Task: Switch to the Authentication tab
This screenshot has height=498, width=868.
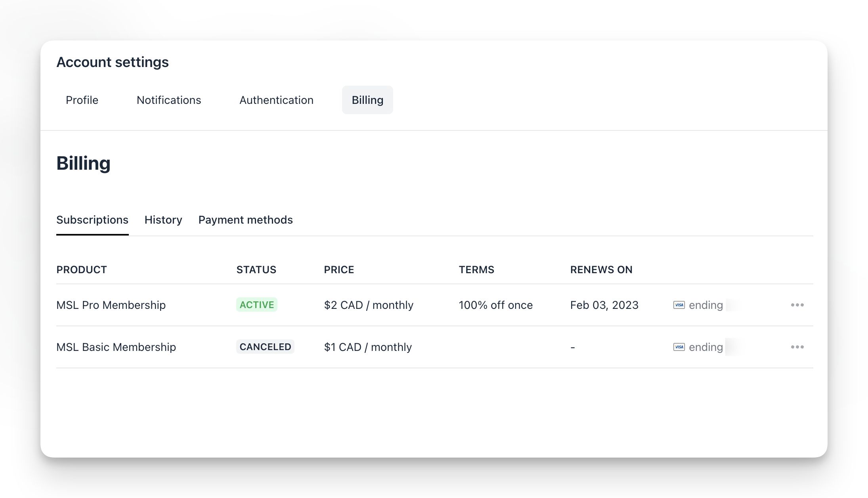Action: 276,100
